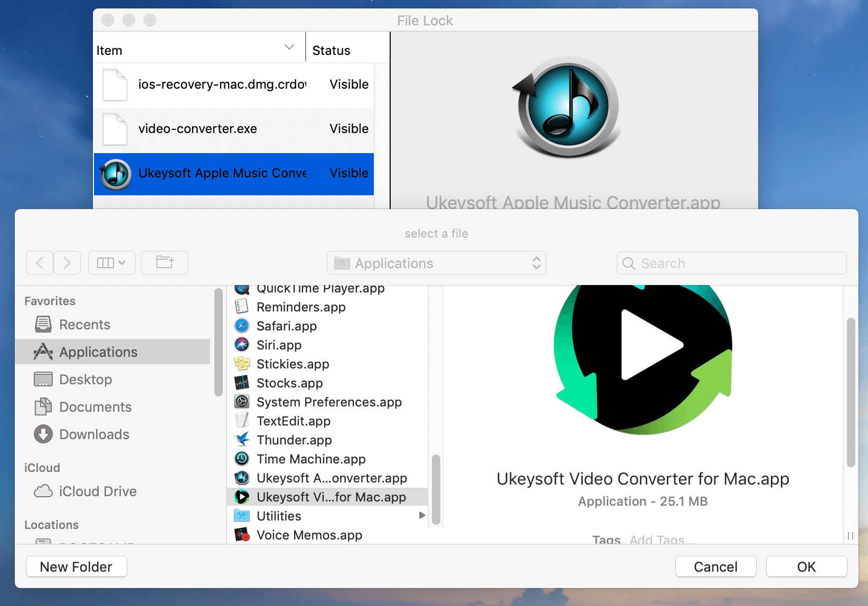868x606 pixels.
Task: Open Documents from Favorites
Action: coord(113,407)
